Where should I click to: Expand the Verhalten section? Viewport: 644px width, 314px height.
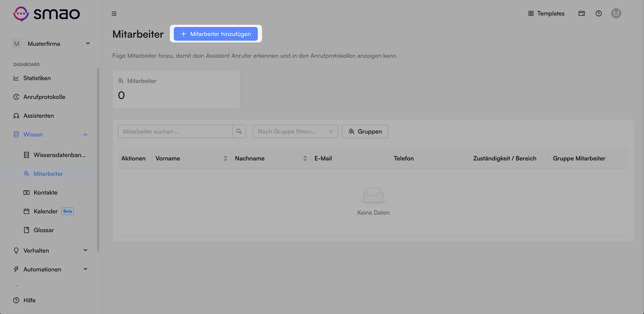pos(50,251)
